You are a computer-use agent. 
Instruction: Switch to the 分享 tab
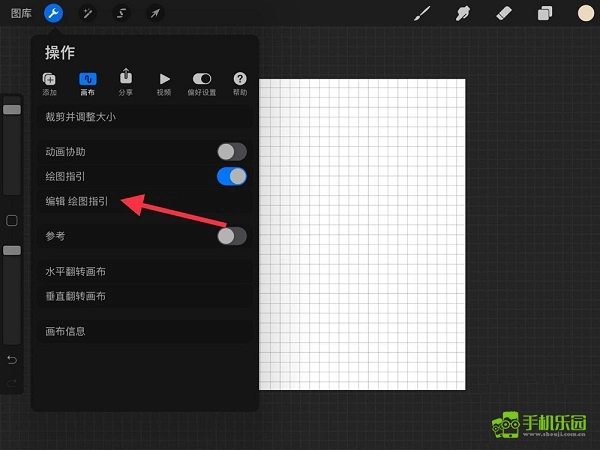click(125, 83)
